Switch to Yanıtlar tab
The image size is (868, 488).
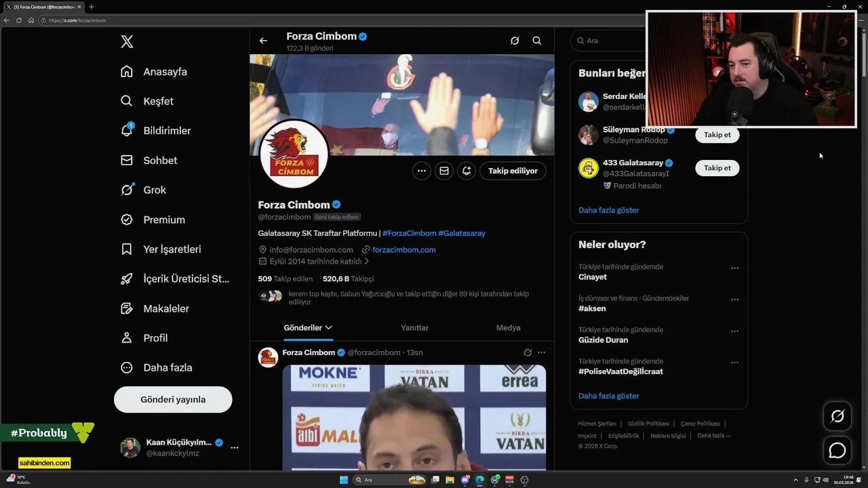(414, 328)
